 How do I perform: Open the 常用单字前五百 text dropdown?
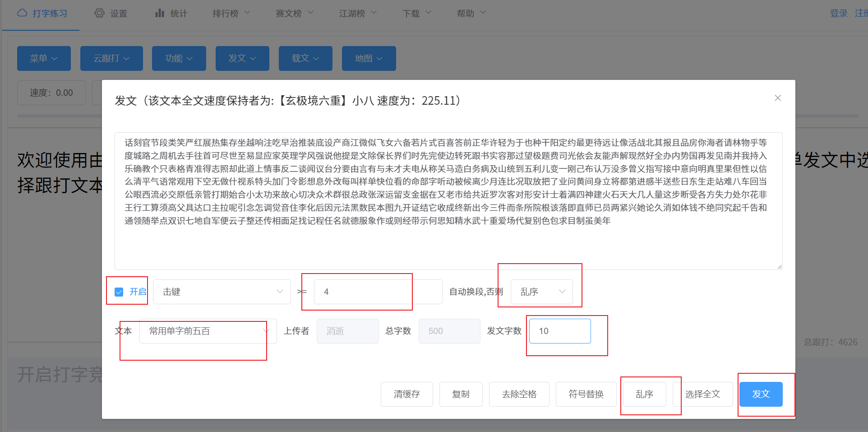coord(208,331)
